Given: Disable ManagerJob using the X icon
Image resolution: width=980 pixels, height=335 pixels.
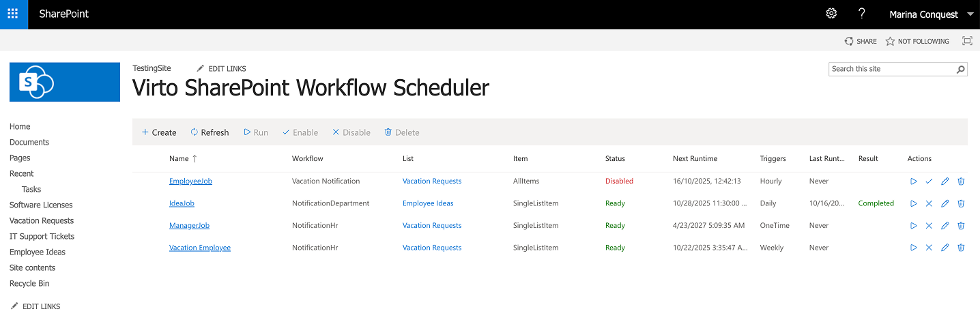Looking at the screenshot, I should point(929,226).
